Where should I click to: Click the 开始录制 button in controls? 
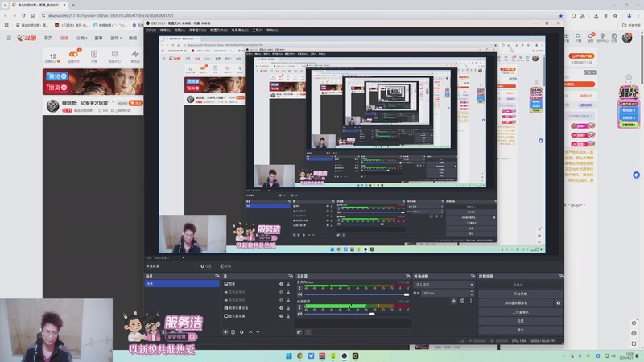[520, 294]
